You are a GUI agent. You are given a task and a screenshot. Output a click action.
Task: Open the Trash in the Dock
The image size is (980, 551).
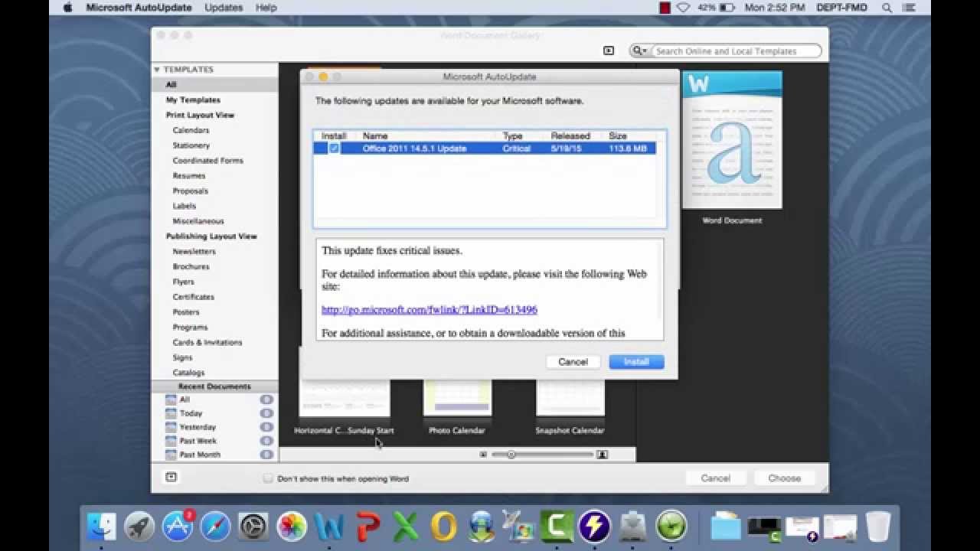[x=878, y=526]
